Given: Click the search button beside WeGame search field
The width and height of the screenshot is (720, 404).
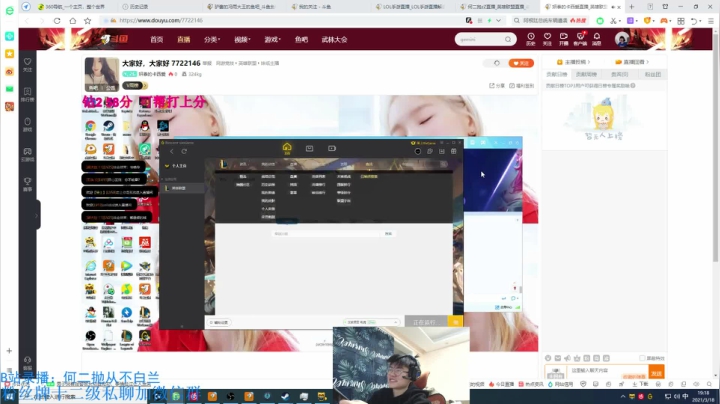Looking at the screenshot, I should [388, 234].
